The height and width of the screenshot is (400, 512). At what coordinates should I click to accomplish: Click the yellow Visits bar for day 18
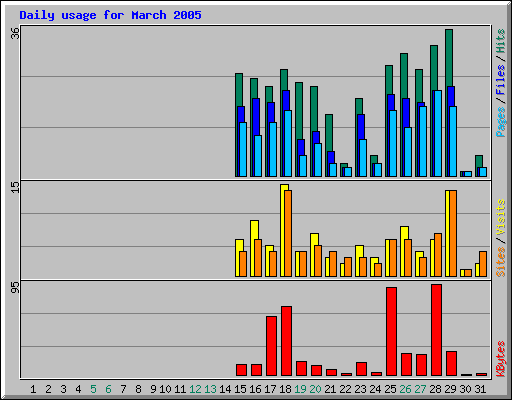283,230
